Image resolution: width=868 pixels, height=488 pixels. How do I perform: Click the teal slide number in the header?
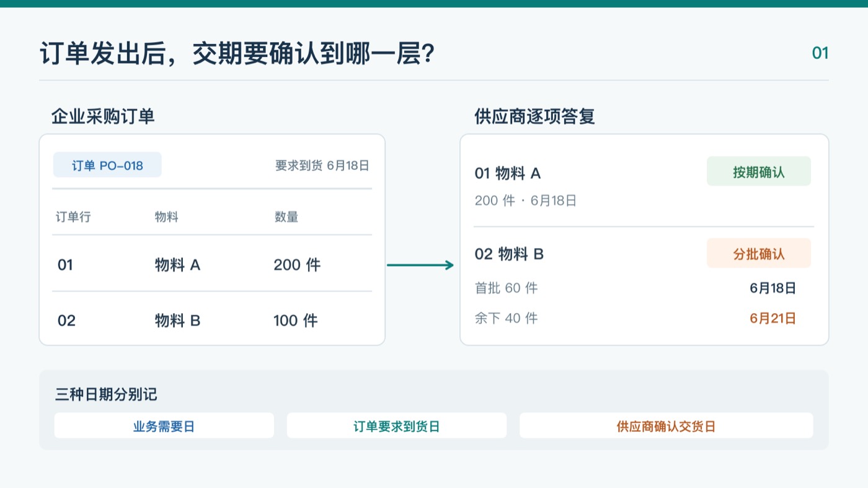(x=820, y=53)
